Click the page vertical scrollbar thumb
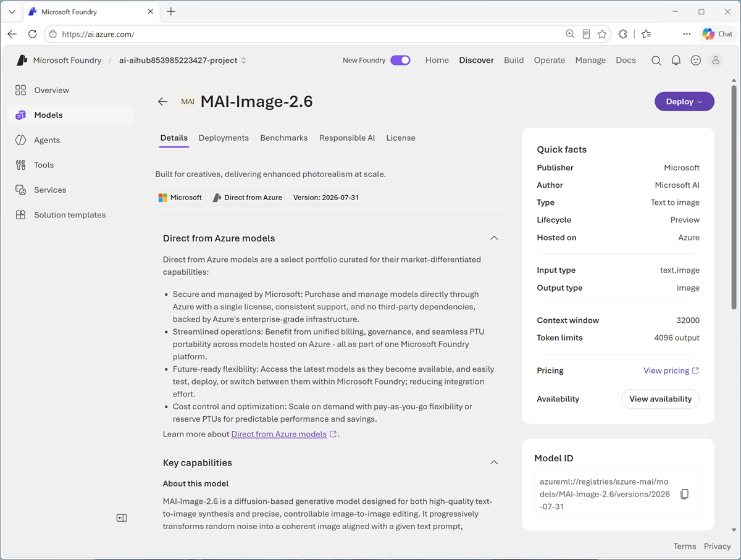The image size is (741, 560). pos(734,198)
